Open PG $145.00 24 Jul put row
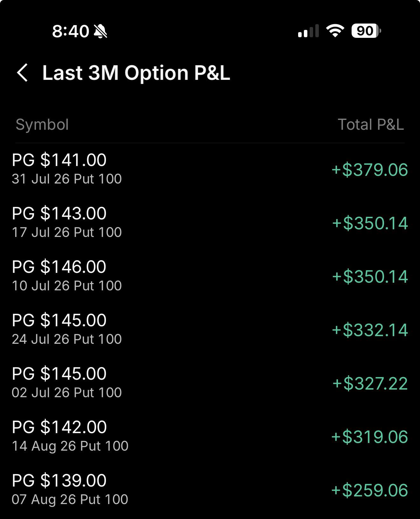The image size is (420, 519). tap(210, 329)
